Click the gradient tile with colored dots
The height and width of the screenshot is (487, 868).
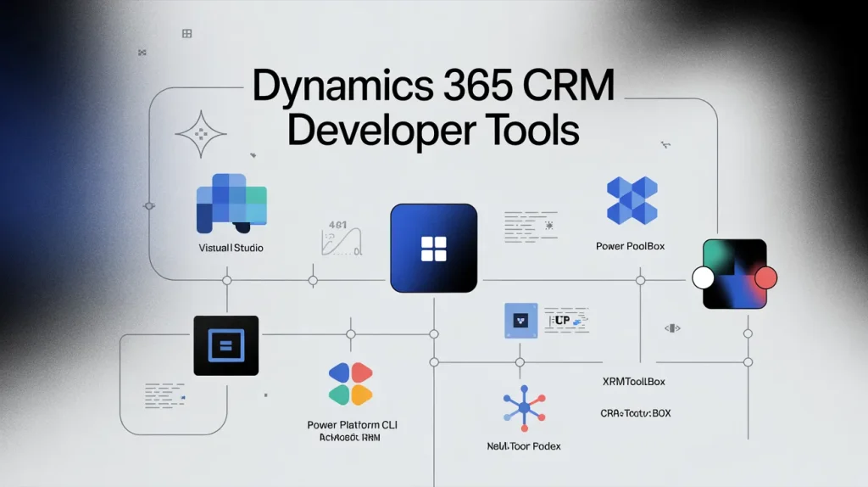[x=735, y=274]
